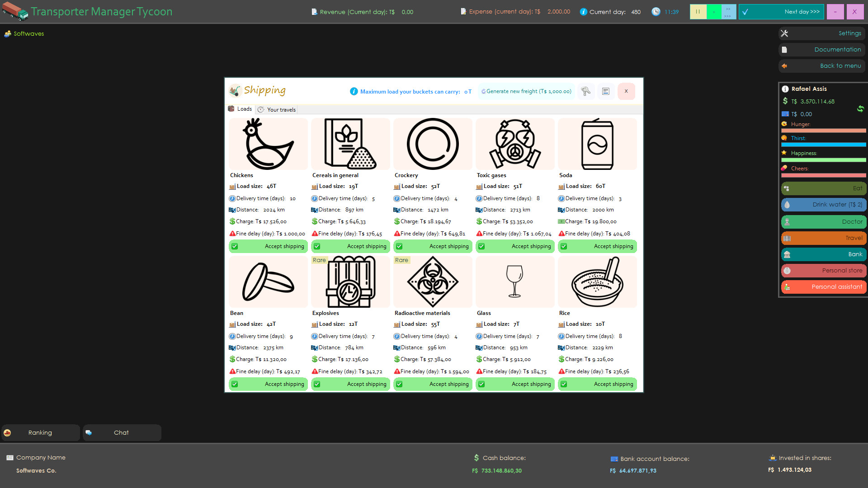Viewport: 868px width, 488px height.
Task: Switch to Your travels tab
Action: coord(277,109)
